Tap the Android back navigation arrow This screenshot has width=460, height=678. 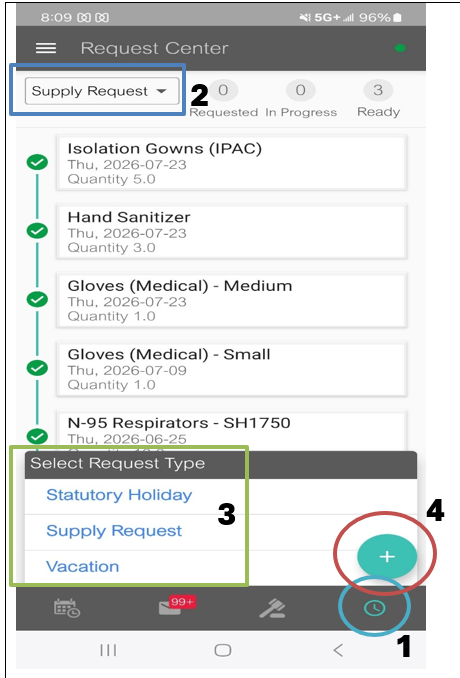[x=338, y=650]
